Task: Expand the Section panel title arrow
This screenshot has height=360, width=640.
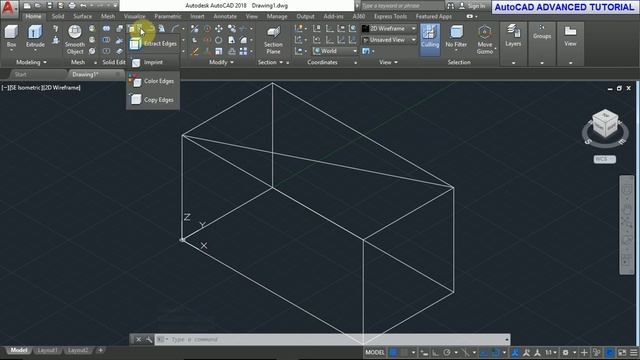Action: point(281,62)
